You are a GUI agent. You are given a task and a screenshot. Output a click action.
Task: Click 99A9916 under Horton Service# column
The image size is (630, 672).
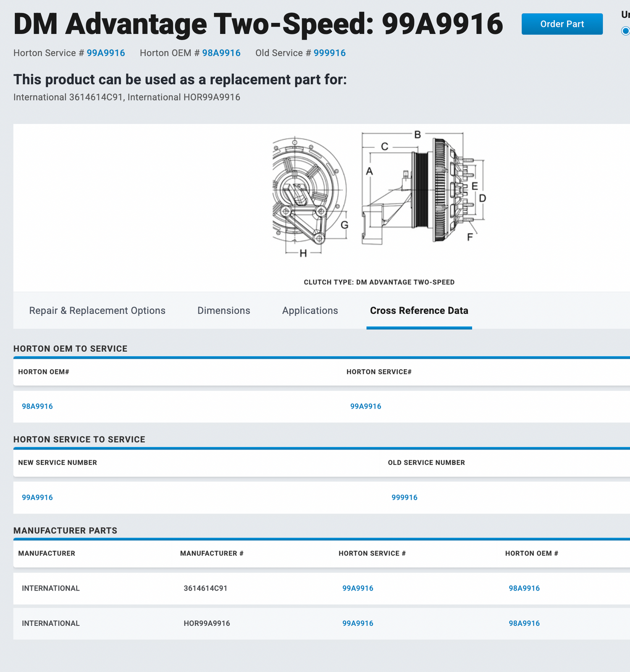(x=365, y=406)
